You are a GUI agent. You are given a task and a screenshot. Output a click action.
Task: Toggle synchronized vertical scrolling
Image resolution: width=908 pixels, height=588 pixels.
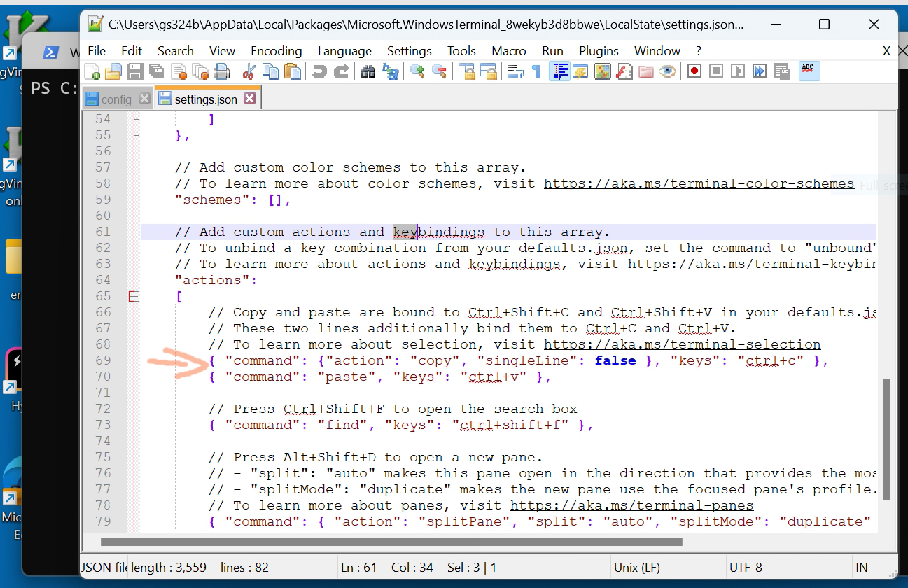tap(466, 71)
